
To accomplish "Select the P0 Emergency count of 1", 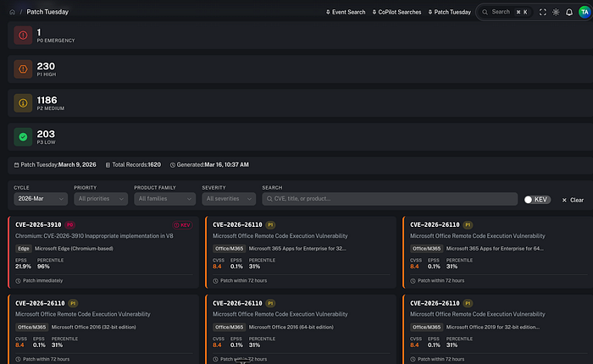I will point(39,32).
